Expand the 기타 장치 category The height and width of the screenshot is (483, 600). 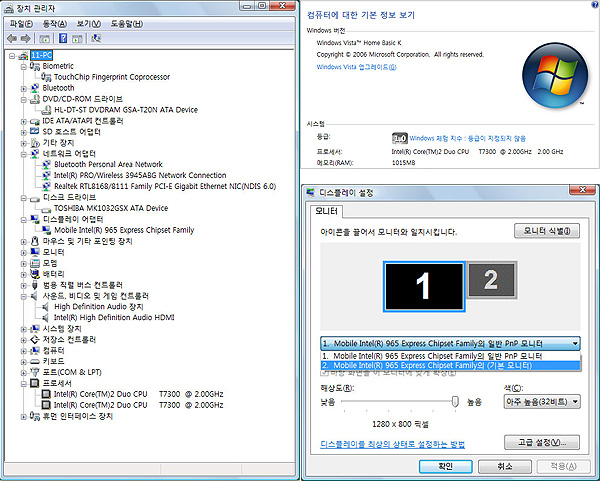click(x=24, y=144)
